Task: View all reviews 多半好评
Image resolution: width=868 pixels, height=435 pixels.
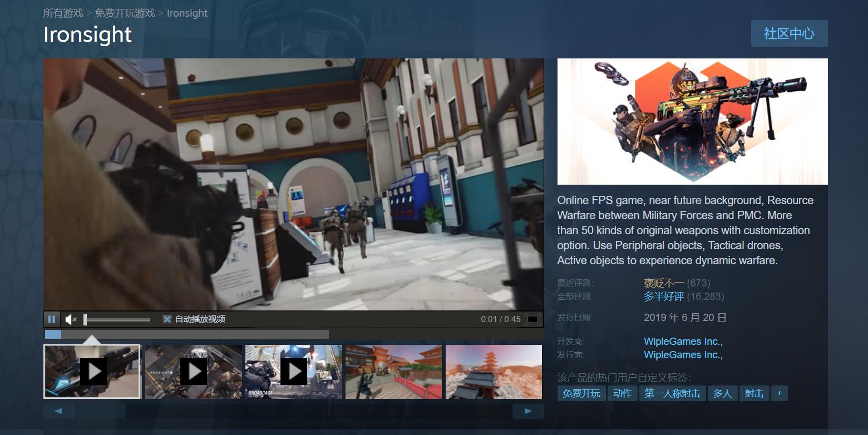Action: 664,296
